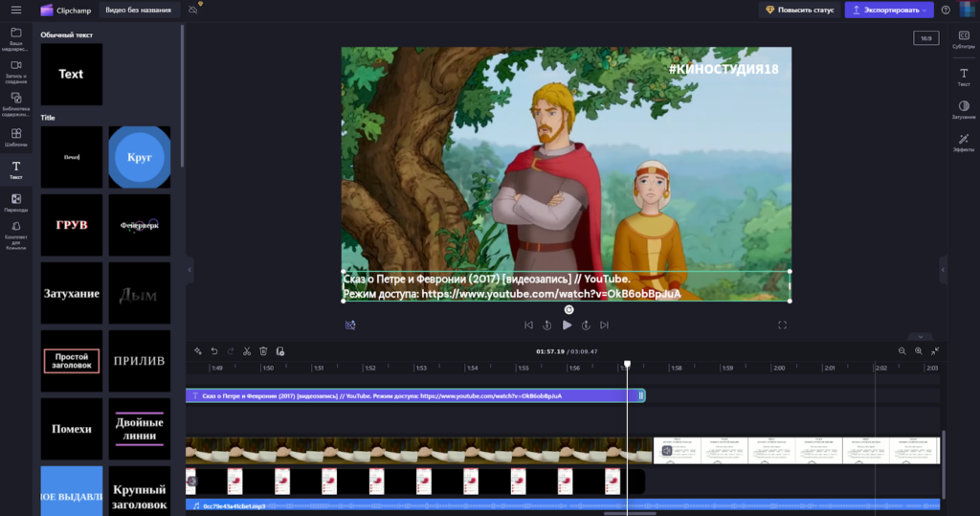Select the Круг title style thumbnail
This screenshot has width=980, height=516.
(x=140, y=157)
